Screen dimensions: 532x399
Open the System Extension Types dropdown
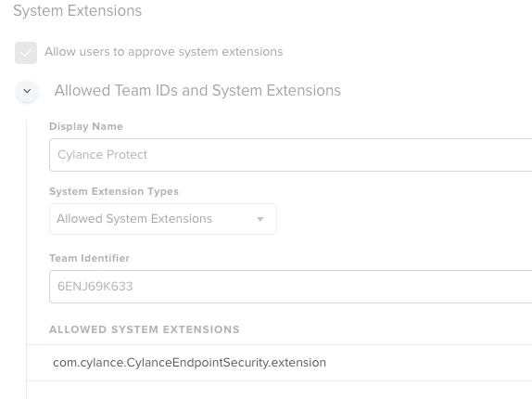click(x=163, y=219)
